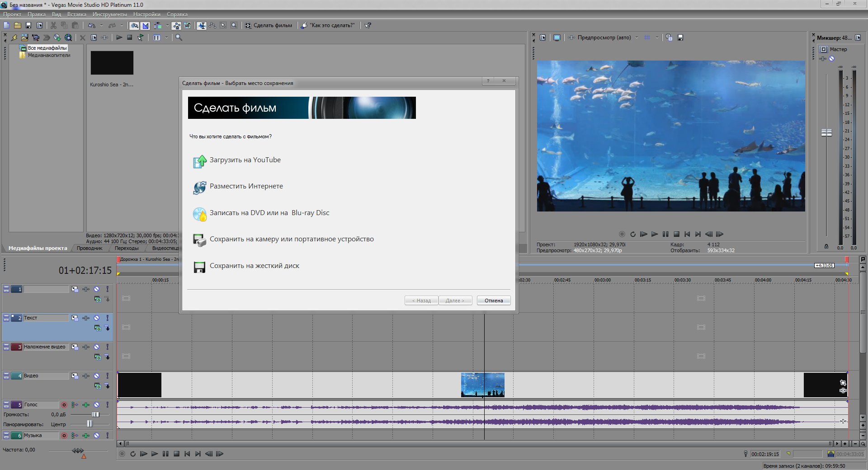868x470 pixels.
Task: Open the Голос track FX icon
Action: [x=85, y=405]
